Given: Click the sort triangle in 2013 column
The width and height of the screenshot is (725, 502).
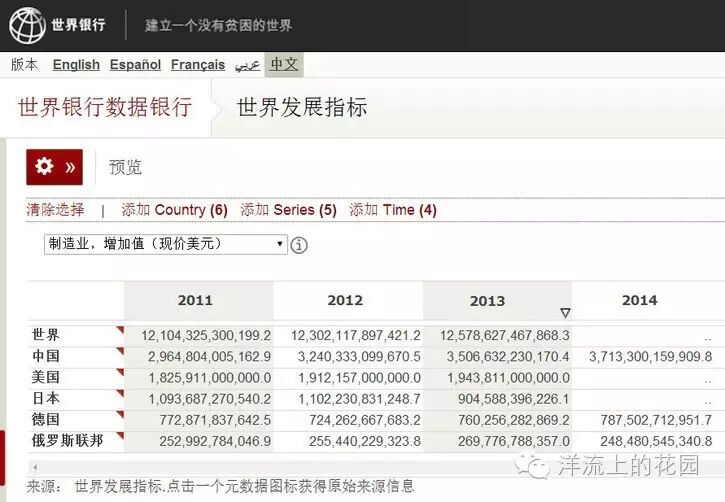Looking at the screenshot, I should click(x=565, y=313).
